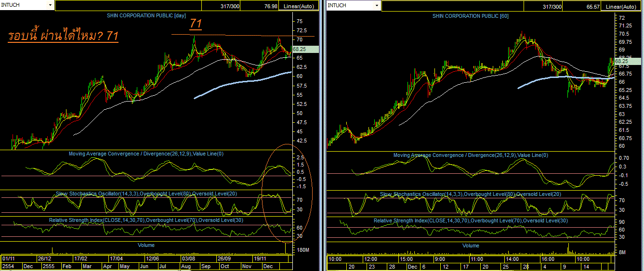Viewport: 644px width, 271px height.
Task: Click the 76.98 value in the daily chart header
Action: pos(271,6)
